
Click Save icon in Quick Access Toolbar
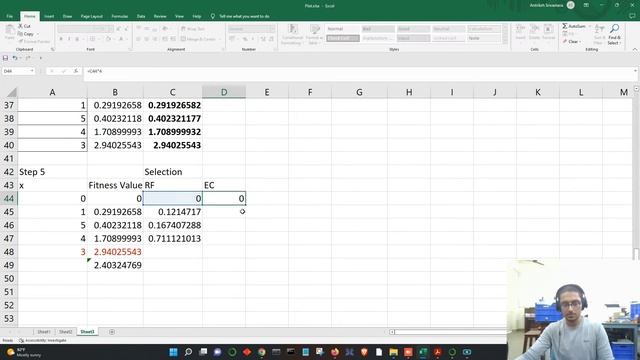click(5, 58)
